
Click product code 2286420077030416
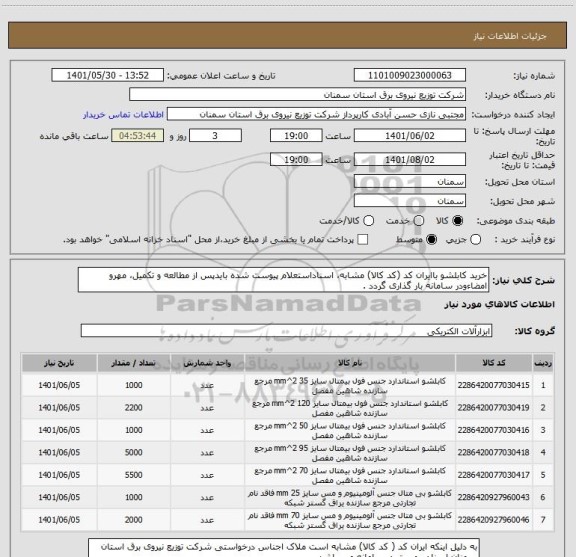point(493,430)
